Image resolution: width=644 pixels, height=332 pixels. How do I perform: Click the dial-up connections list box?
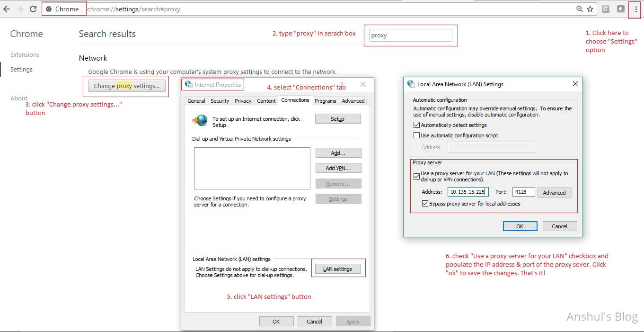tap(252, 168)
